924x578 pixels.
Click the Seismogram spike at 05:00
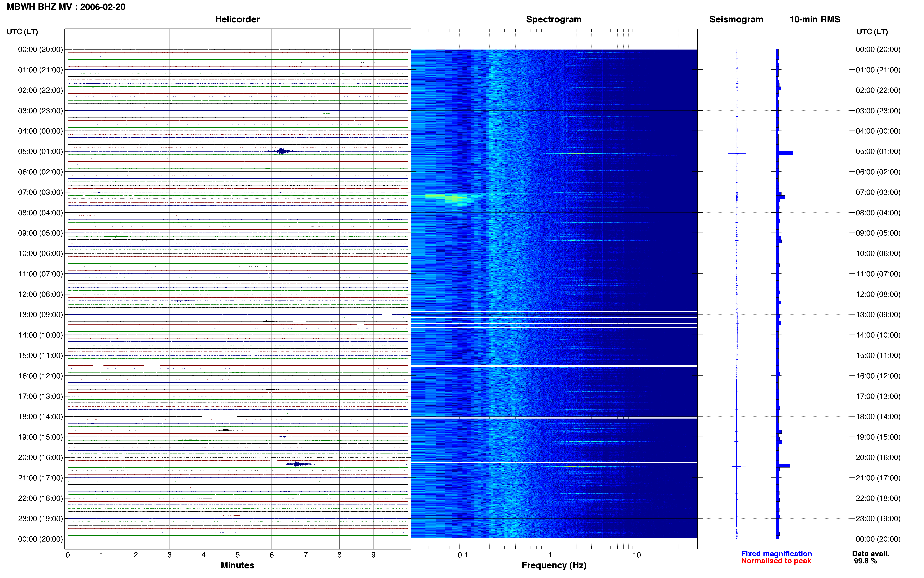(x=737, y=153)
